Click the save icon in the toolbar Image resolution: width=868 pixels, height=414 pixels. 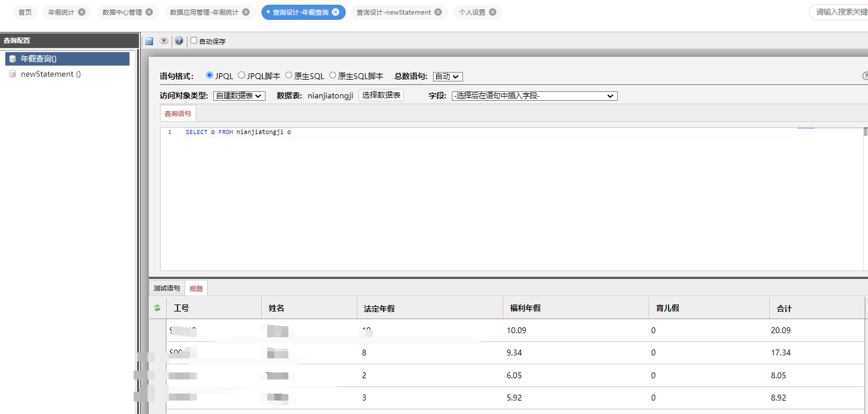[149, 41]
